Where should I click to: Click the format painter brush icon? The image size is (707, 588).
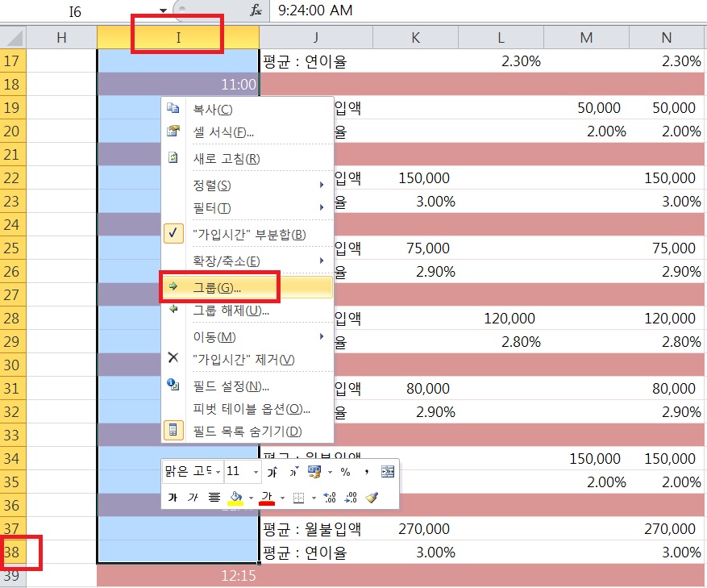pyautogui.click(x=371, y=498)
